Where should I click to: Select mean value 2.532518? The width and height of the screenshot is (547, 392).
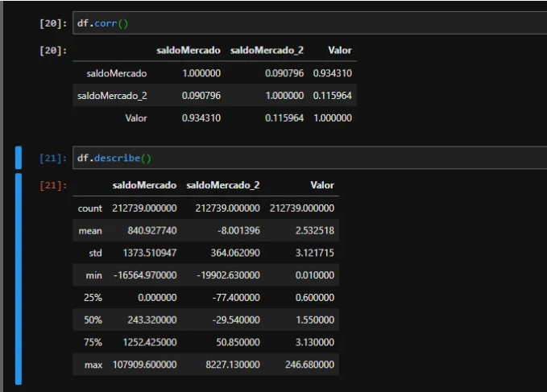coord(315,231)
